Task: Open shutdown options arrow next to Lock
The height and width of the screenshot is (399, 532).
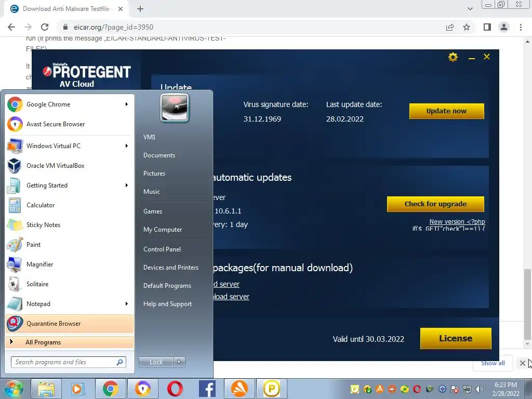Action: (179, 362)
